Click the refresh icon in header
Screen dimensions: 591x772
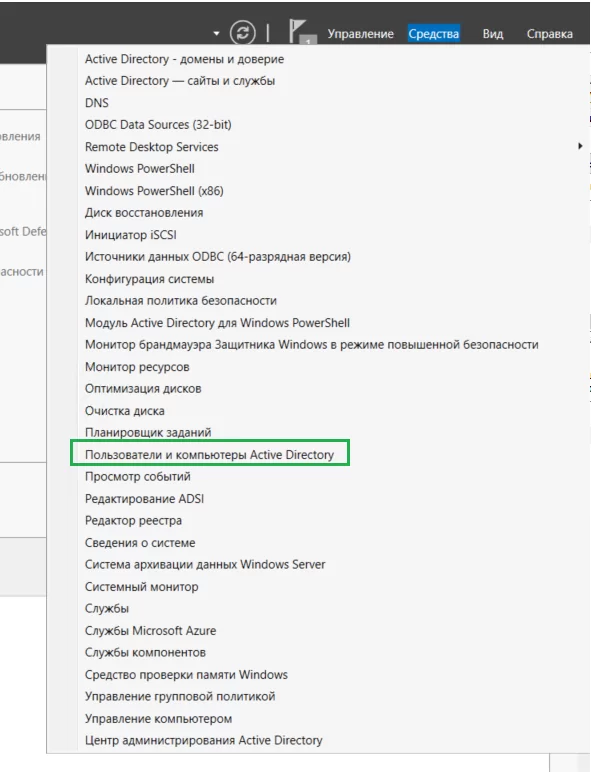pyautogui.click(x=243, y=33)
